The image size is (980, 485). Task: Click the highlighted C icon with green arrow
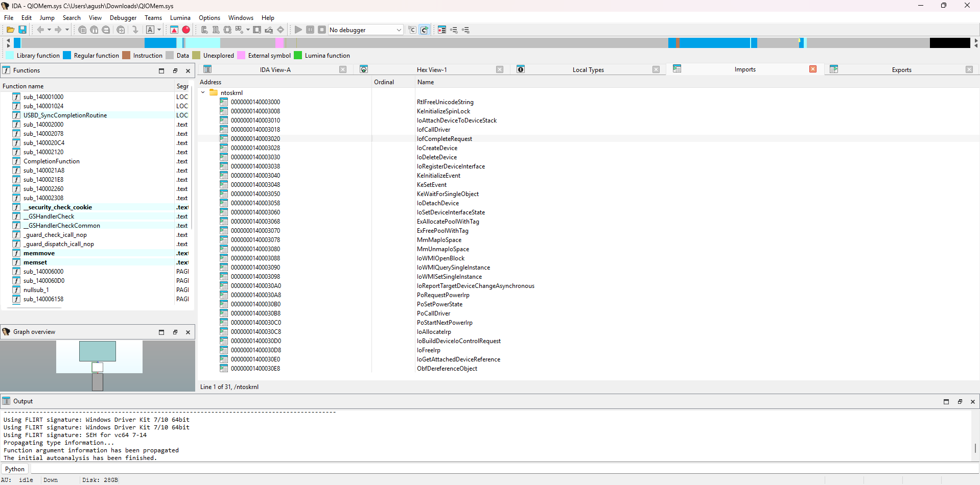pos(425,30)
